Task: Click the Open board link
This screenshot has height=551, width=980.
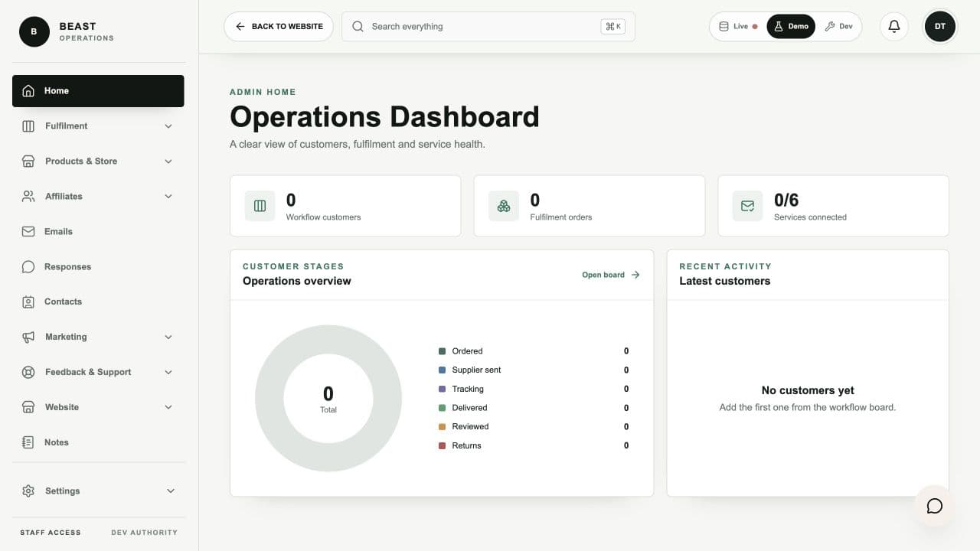Action: (x=610, y=275)
